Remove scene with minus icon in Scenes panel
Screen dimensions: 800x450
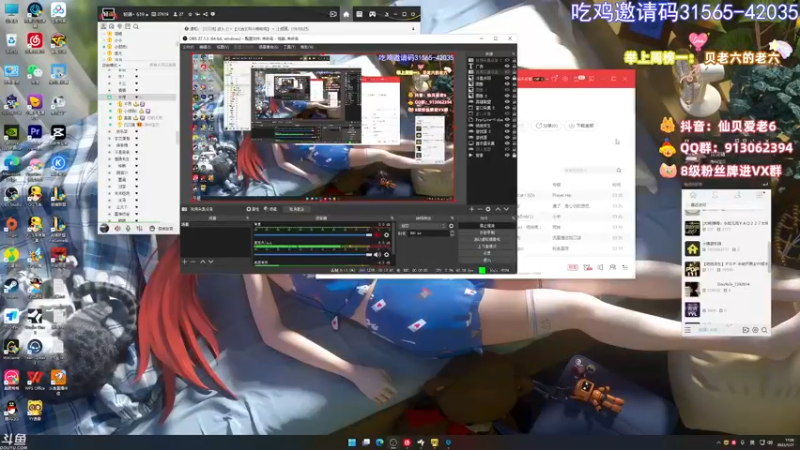point(193,262)
